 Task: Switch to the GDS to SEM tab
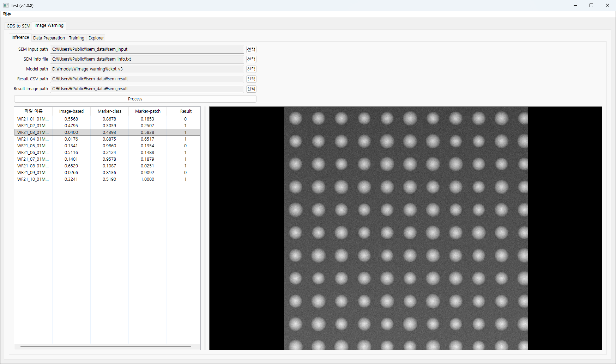(18, 26)
